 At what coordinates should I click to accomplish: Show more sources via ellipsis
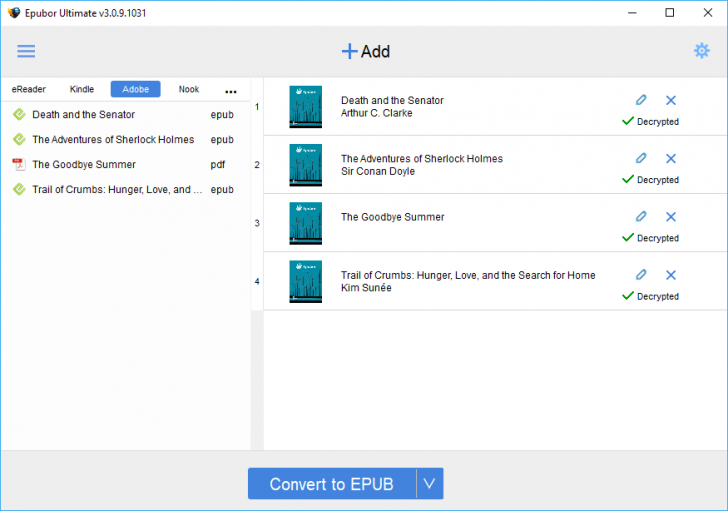pyautogui.click(x=231, y=91)
